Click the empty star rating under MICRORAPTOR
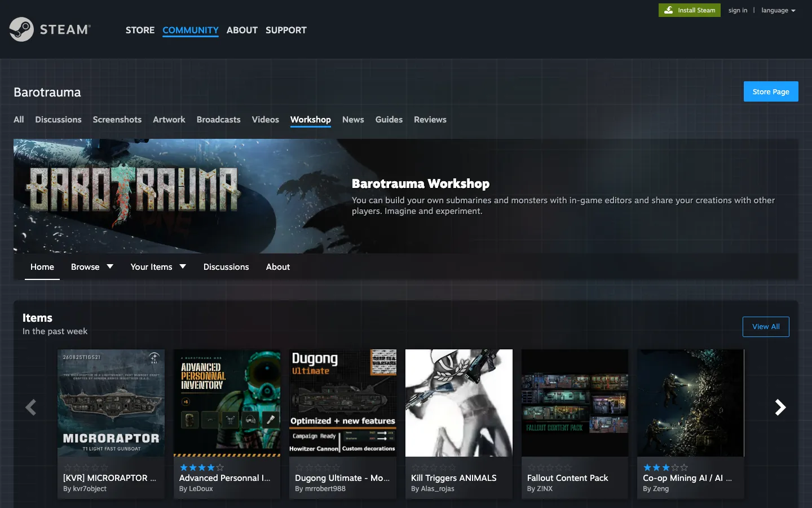Image resolution: width=812 pixels, height=508 pixels. pos(86,467)
